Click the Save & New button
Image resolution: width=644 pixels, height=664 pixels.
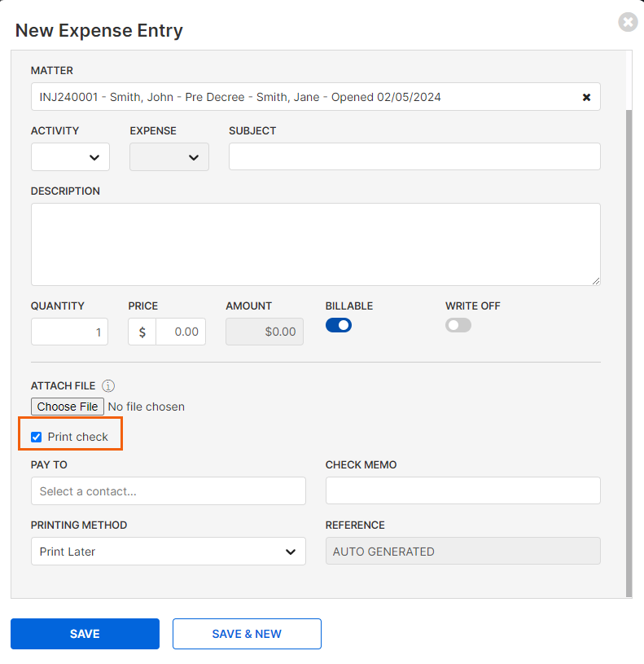point(247,634)
